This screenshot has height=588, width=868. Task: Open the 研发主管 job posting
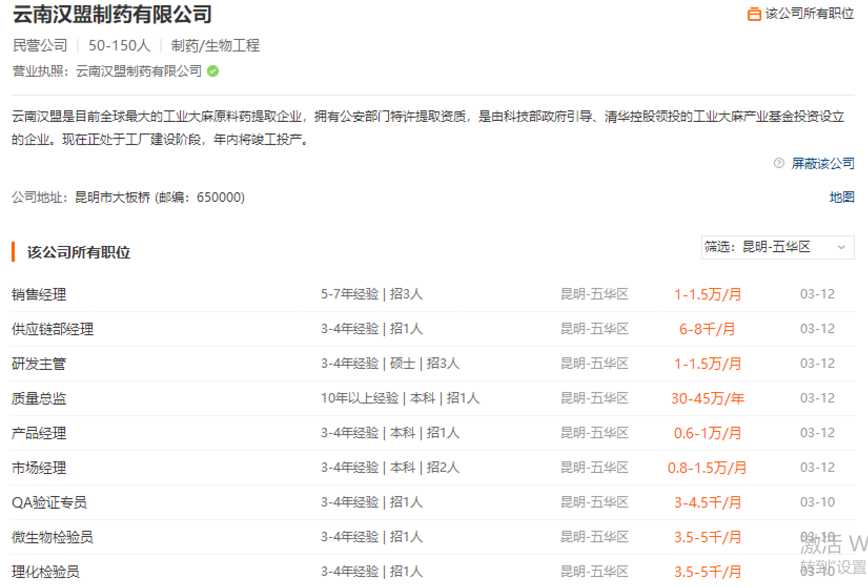pos(39,364)
